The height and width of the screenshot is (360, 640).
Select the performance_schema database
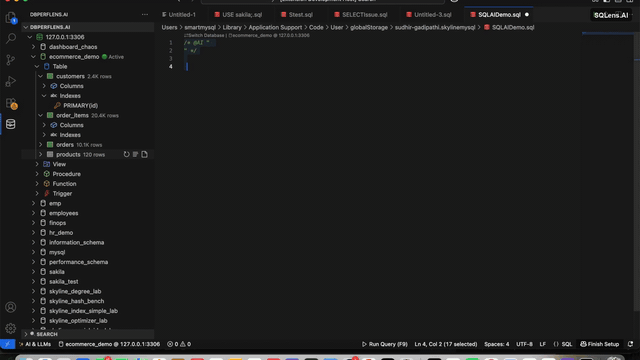pyautogui.click(x=78, y=262)
